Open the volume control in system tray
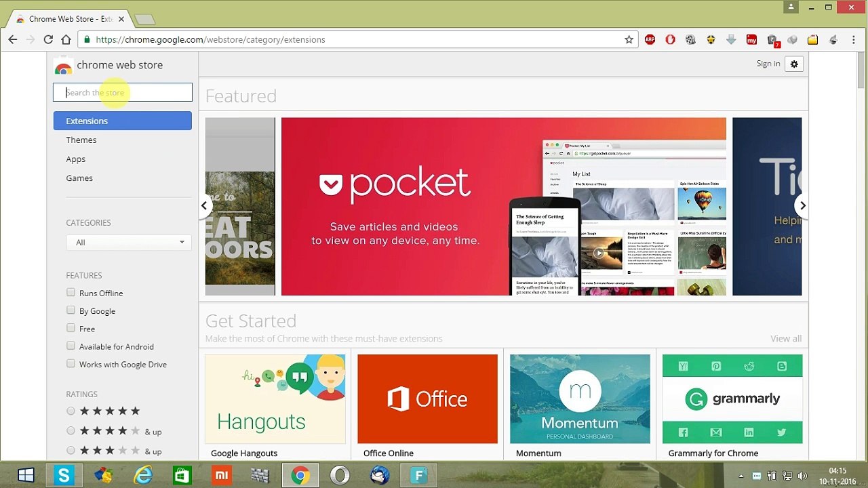The height and width of the screenshot is (488, 868). [x=802, y=476]
